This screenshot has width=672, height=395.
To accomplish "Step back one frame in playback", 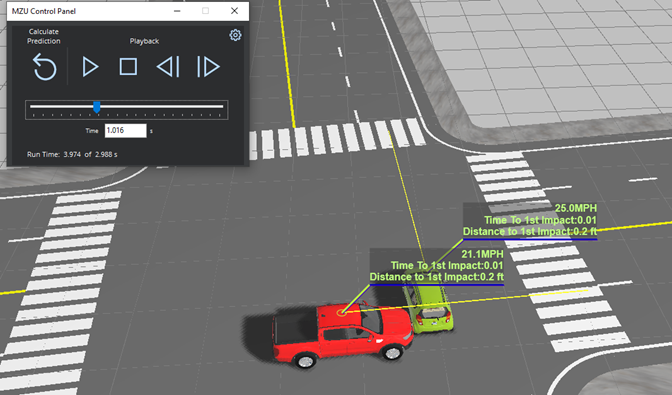I will (168, 67).
